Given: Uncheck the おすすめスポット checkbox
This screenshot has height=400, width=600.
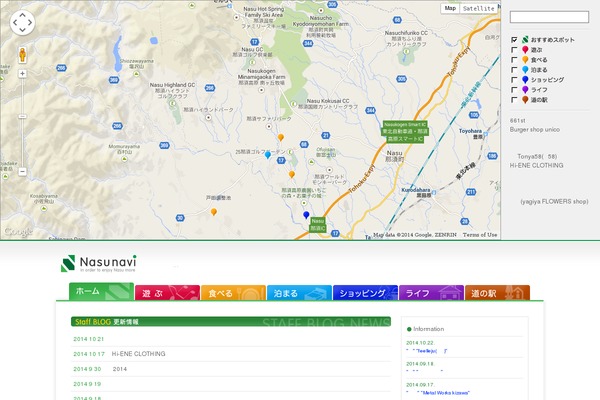Looking at the screenshot, I should tap(514, 39).
